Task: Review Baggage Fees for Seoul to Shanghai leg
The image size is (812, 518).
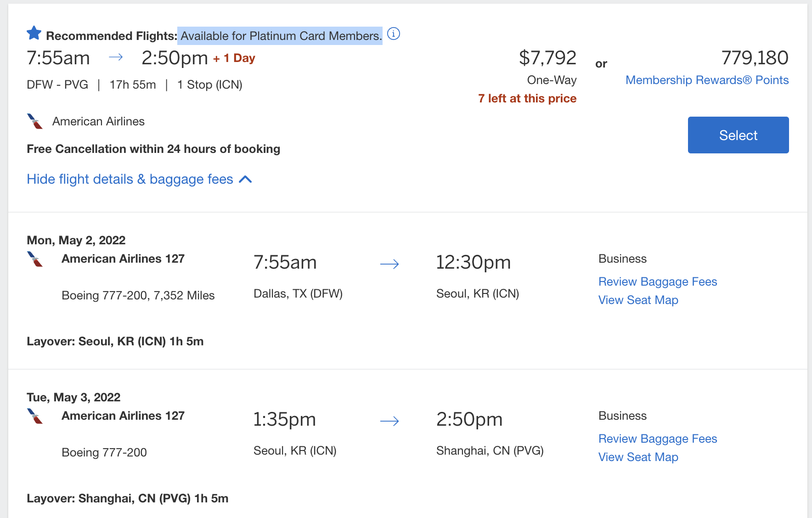Action: [x=658, y=439]
